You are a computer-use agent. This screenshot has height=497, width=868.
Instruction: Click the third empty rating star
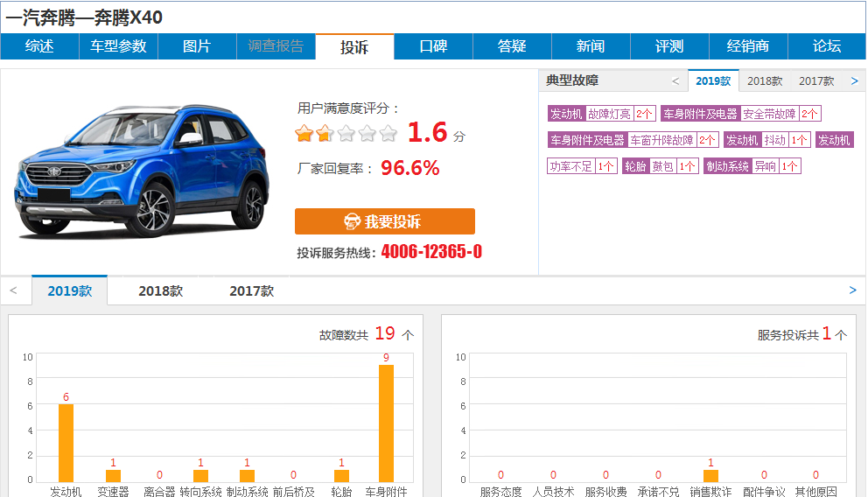(x=346, y=133)
